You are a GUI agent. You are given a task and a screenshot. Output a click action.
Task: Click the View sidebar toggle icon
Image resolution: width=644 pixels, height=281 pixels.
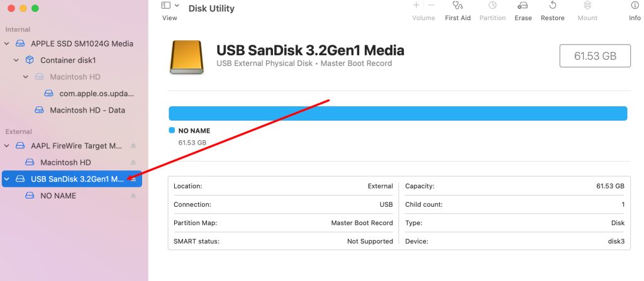click(166, 5)
